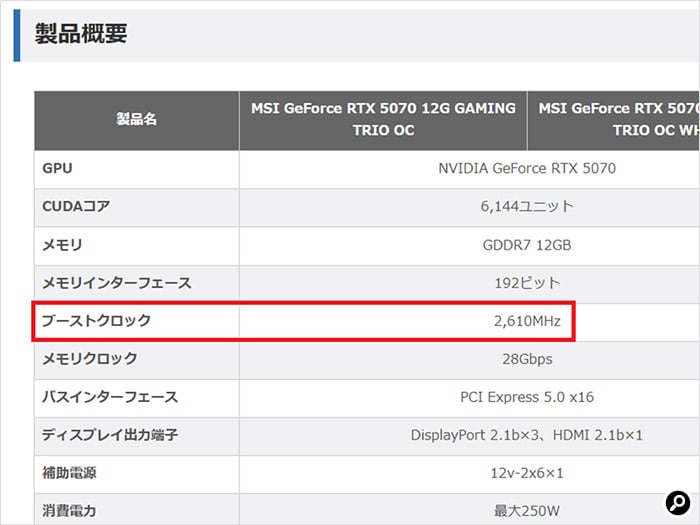This screenshot has height=525, width=700.
Task: Select the GPU row label
Action: tap(57, 169)
